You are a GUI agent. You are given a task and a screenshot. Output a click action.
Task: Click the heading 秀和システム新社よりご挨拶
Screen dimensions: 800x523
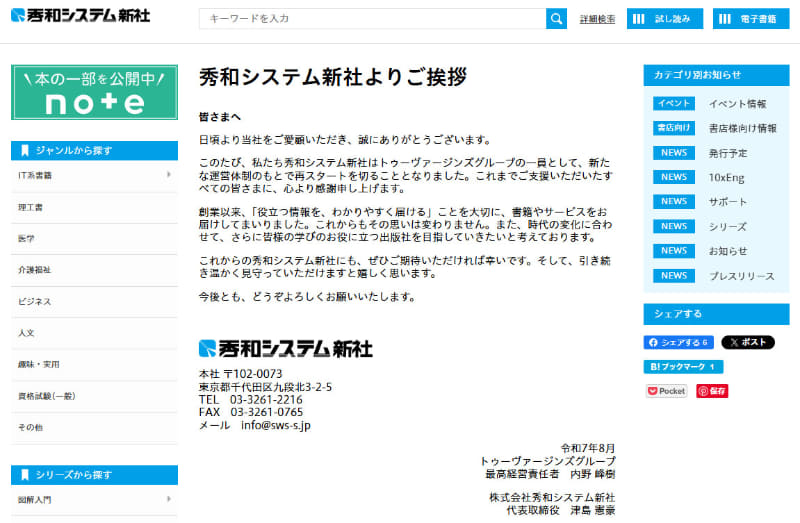coord(333,77)
